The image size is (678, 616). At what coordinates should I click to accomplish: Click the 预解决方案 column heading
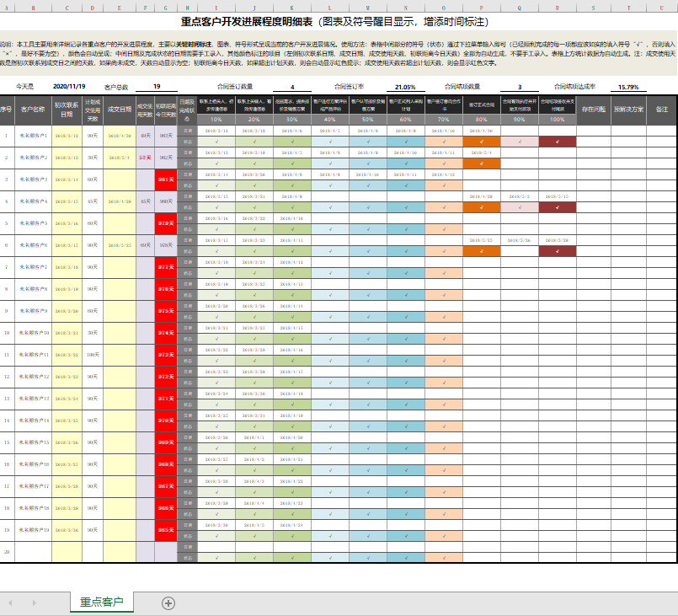[x=628, y=110]
